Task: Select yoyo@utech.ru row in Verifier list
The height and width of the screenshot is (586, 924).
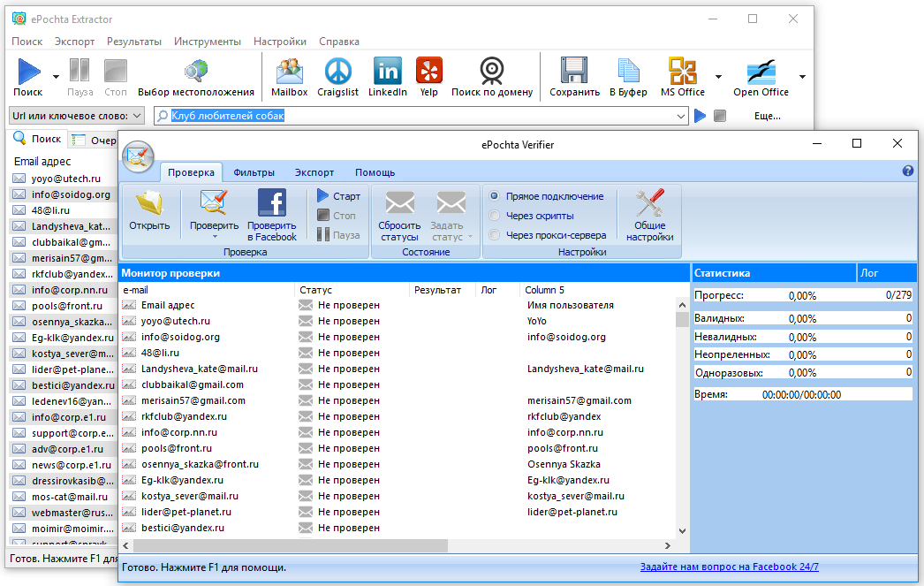Action: coord(398,321)
